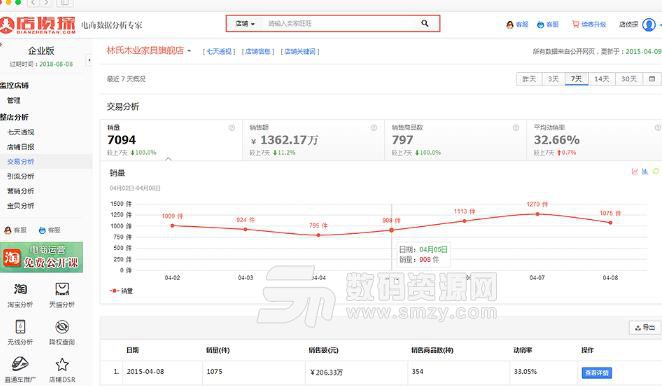Open 天猫分析 shopping bag icon
The height and width of the screenshot is (386, 662).
pyautogui.click(x=62, y=289)
